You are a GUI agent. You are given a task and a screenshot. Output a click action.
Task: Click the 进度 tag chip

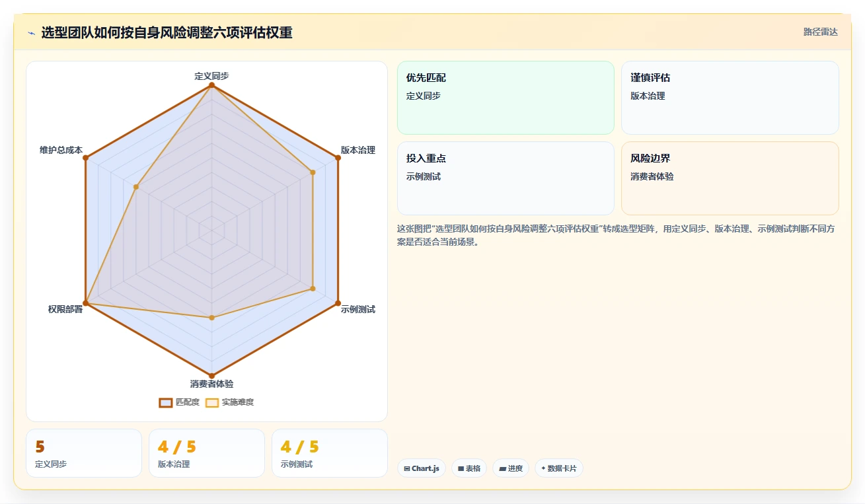(x=511, y=468)
